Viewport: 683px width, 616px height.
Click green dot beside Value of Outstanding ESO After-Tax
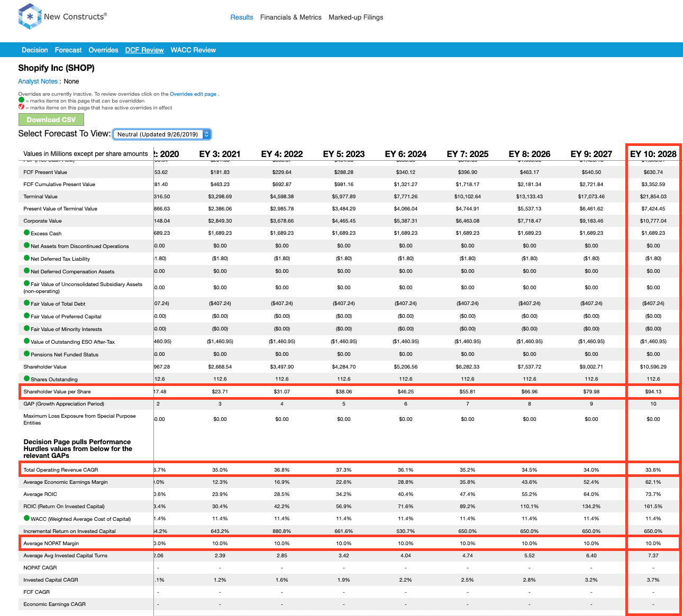tap(26, 341)
